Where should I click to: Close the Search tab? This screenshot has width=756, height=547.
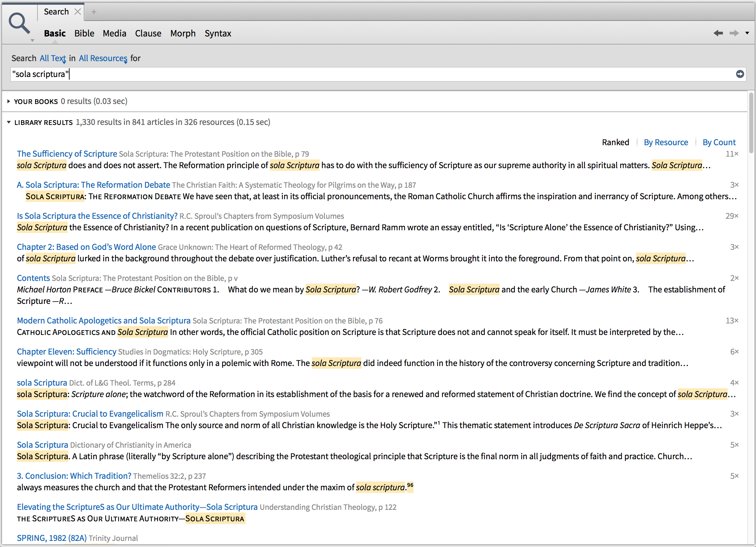point(78,11)
